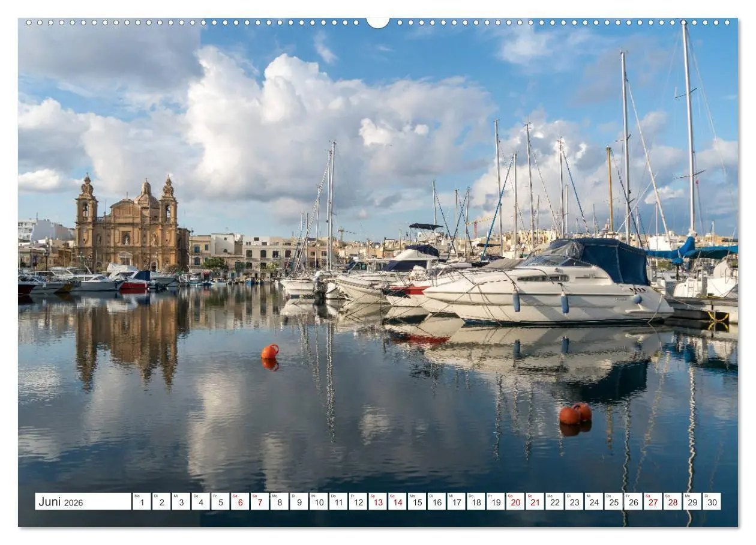Pick day 16 in calendar strip
The width and height of the screenshot is (756, 545).
437,502
